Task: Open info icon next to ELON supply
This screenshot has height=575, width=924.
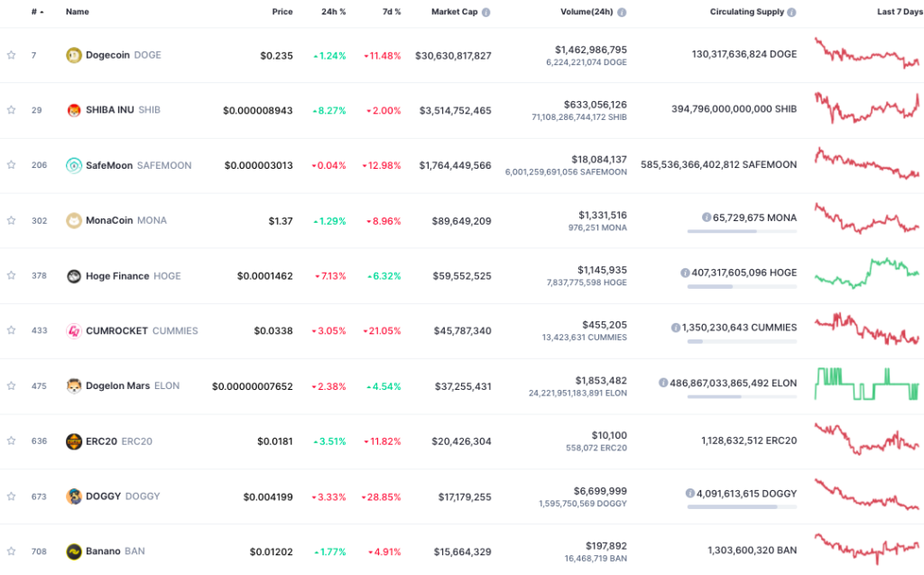Action: [663, 383]
